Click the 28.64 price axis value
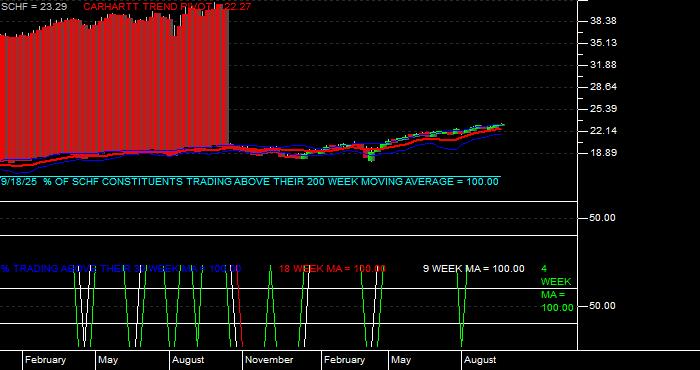 pos(603,87)
